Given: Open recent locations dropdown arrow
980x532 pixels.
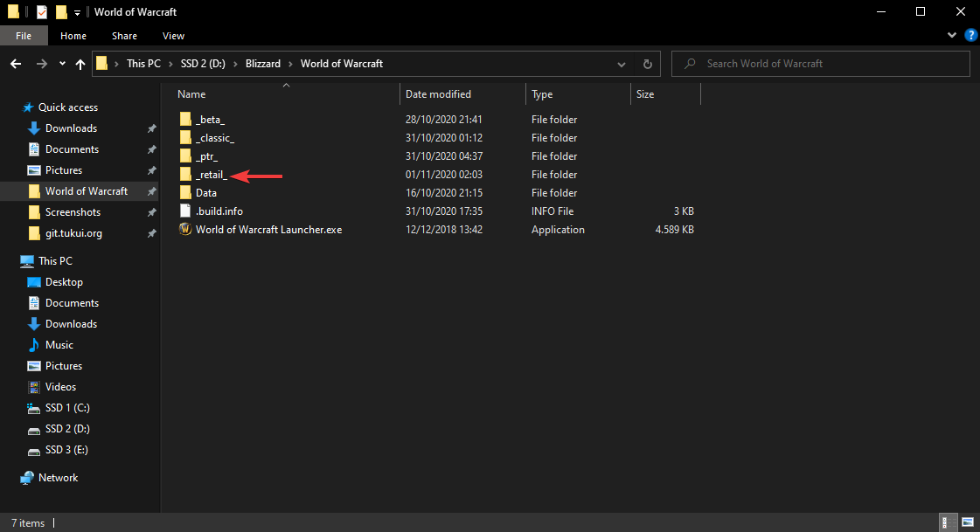Looking at the screenshot, I should [62, 64].
